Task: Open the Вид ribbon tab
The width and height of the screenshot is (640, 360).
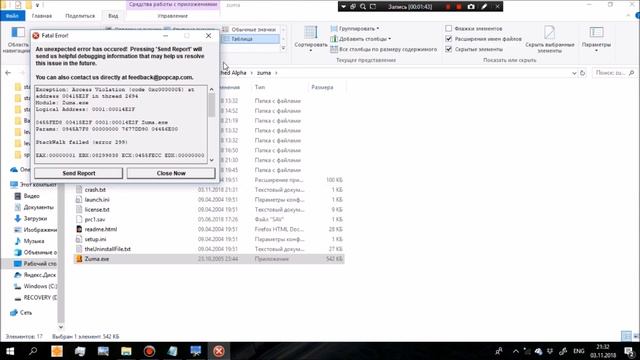Action: pyautogui.click(x=113, y=16)
